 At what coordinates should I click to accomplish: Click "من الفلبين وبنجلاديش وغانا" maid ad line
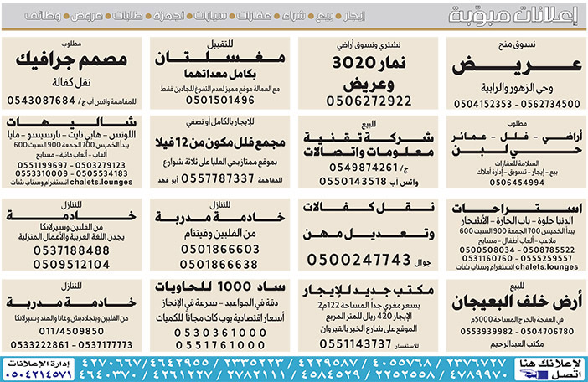pyautogui.click(x=71, y=318)
